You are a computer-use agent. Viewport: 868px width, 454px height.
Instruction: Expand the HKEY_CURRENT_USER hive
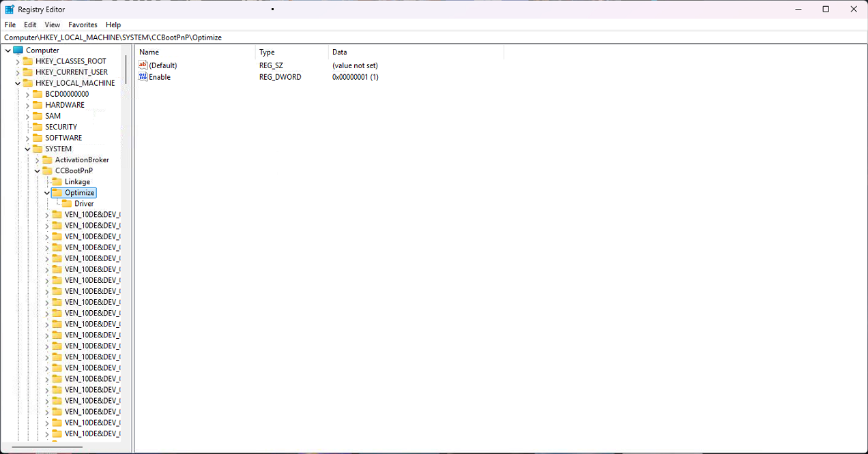click(x=18, y=72)
